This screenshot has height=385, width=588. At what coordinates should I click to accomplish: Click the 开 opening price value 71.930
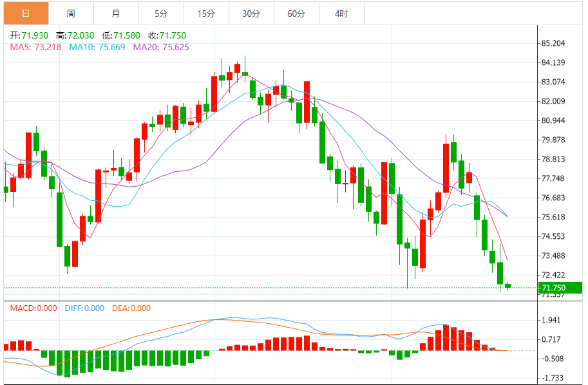[x=35, y=35]
